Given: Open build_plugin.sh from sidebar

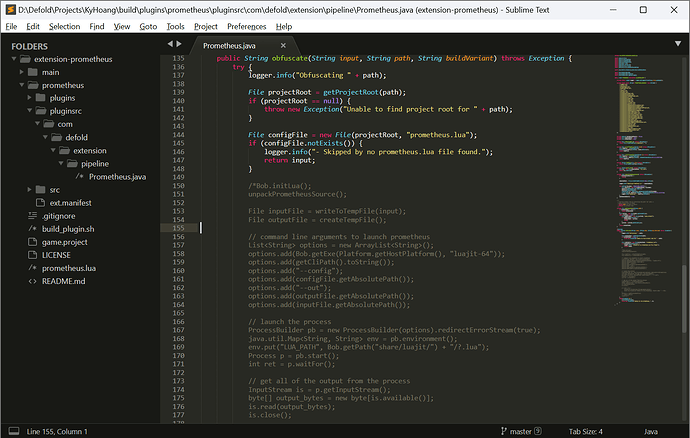Looking at the screenshot, I should pyautogui.click(x=68, y=229).
